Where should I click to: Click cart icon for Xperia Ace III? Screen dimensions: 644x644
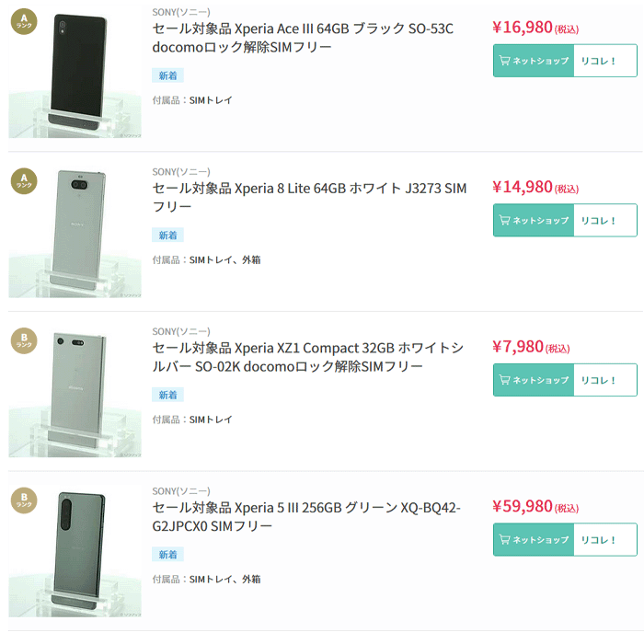tap(504, 61)
